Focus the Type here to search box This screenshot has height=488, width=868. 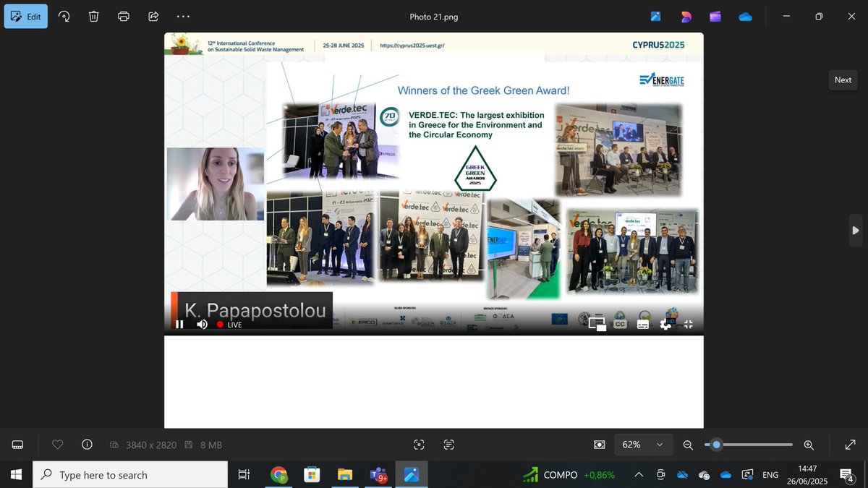tap(130, 475)
